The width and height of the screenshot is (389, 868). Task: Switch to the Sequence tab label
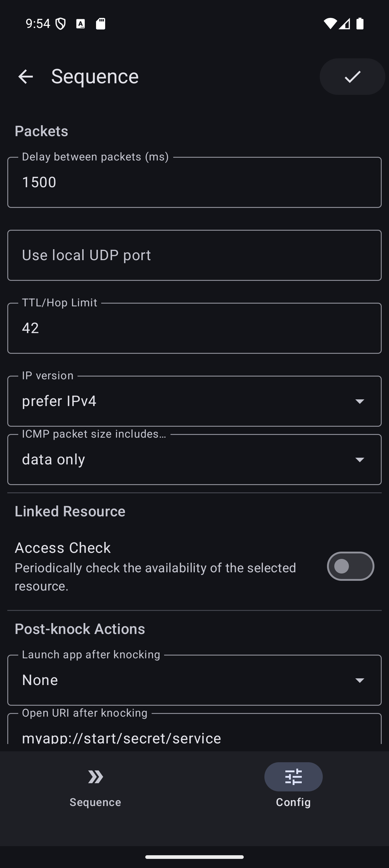(95, 802)
